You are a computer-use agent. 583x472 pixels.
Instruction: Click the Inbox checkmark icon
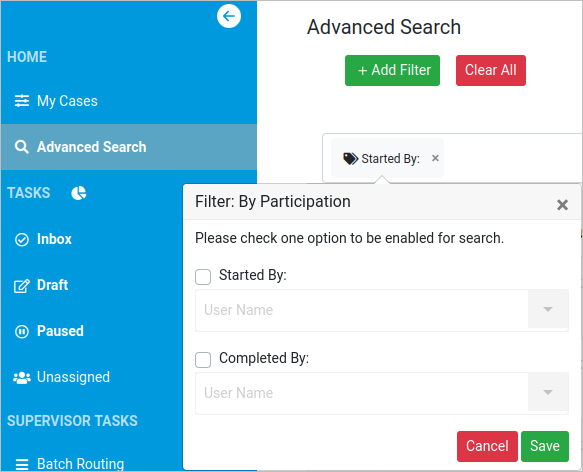[22, 240]
